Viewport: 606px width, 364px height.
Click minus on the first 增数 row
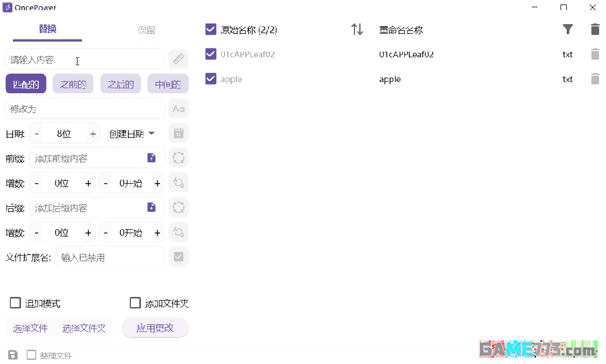click(x=36, y=183)
